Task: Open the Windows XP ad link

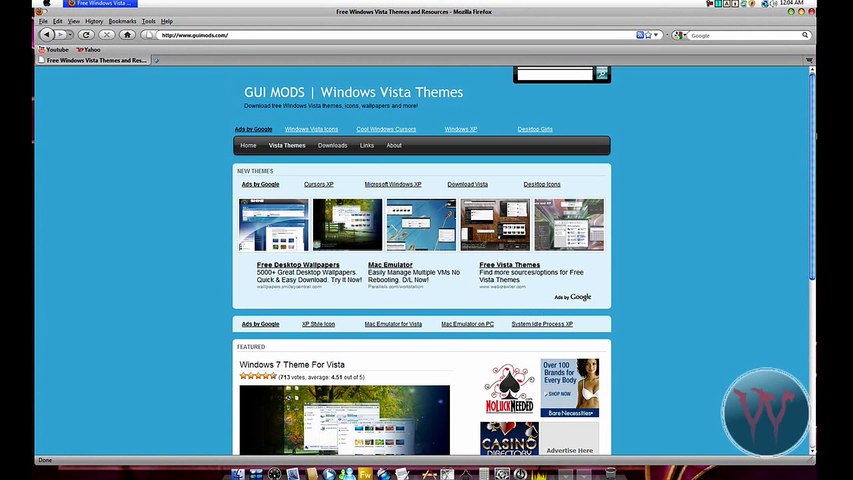Action: click(461, 129)
